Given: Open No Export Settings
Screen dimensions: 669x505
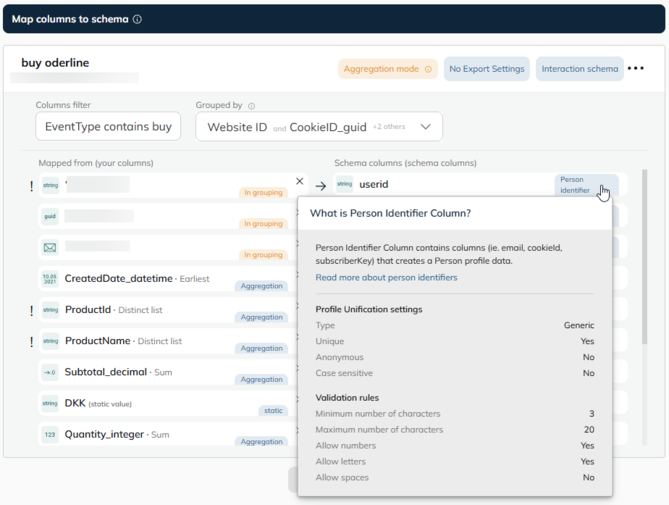Looking at the screenshot, I should (487, 69).
